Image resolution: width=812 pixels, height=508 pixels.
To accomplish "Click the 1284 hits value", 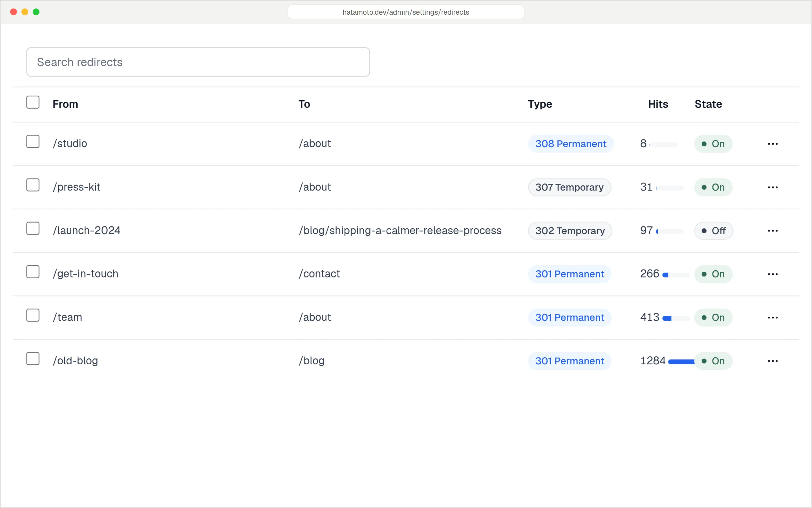I will [x=653, y=361].
